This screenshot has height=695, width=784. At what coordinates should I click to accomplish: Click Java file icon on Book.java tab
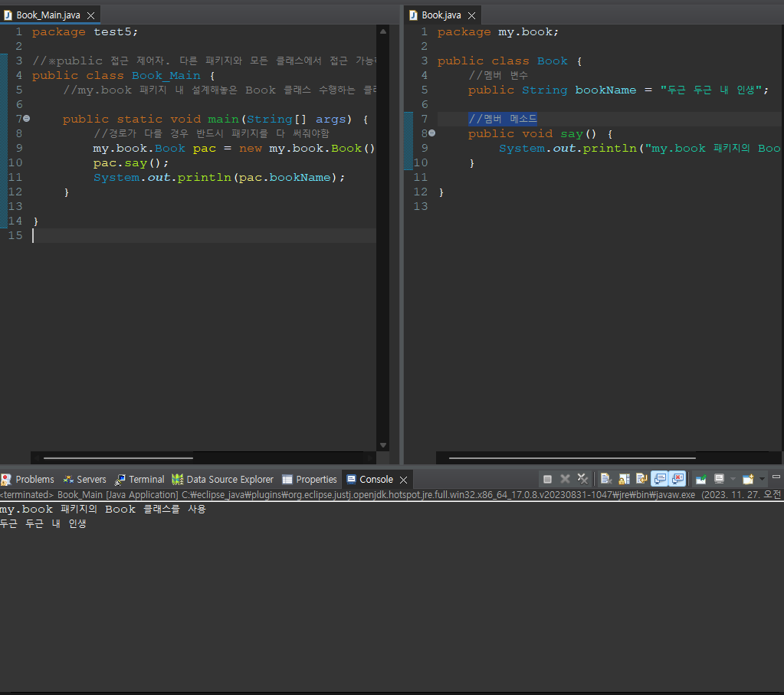point(413,15)
